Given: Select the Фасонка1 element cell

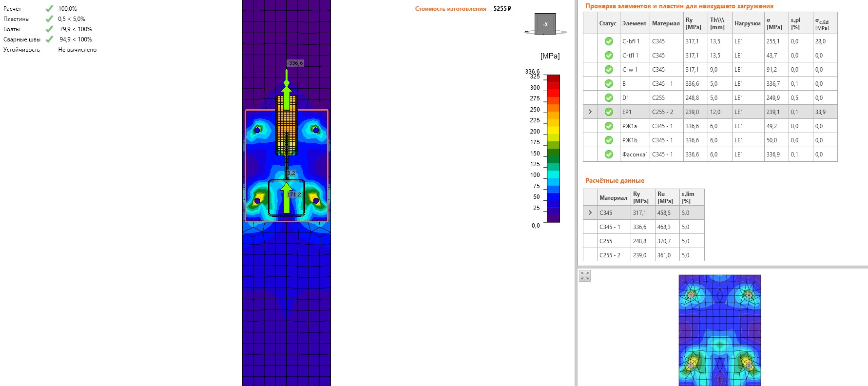Looking at the screenshot, I should click(x=635, y=154).
